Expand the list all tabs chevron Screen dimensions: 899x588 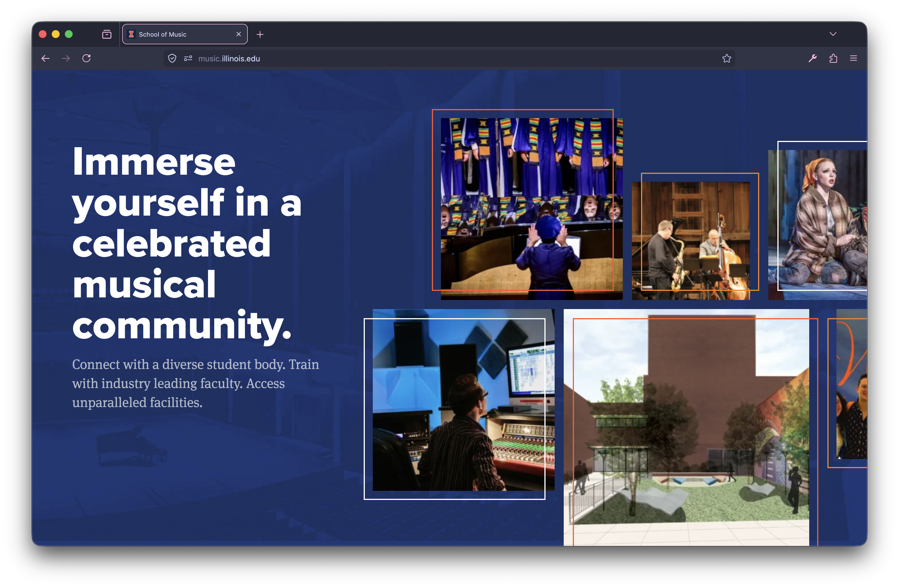coord(833,34)
